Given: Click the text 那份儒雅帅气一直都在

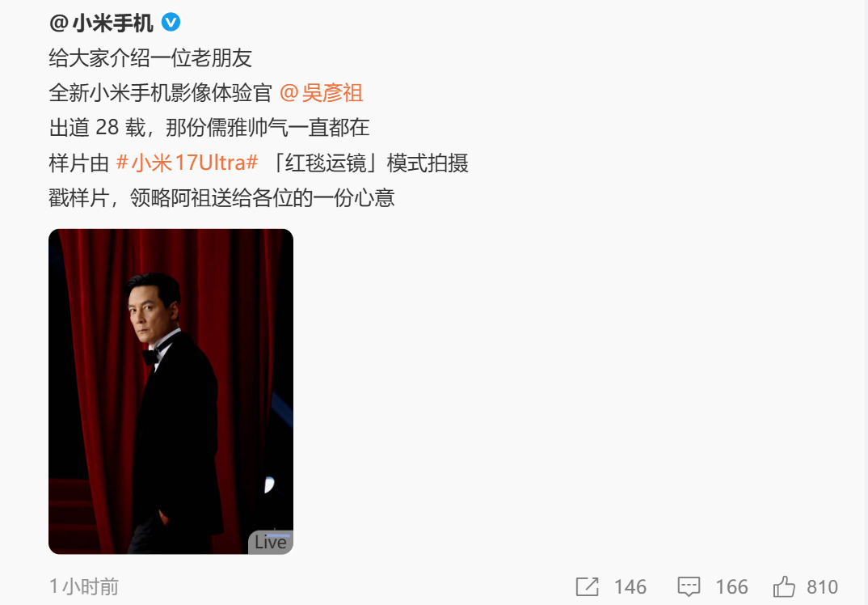Looking at the screenshot, I should click(268, 128).
